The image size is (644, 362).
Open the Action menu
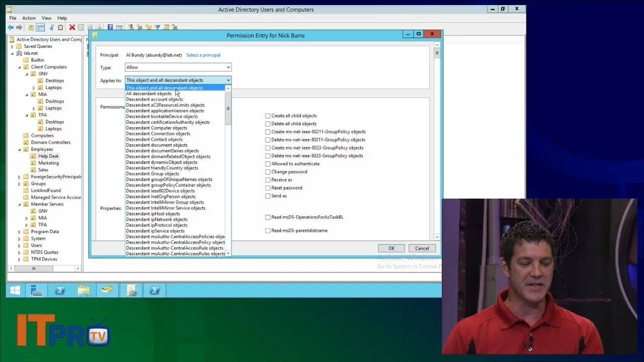[29, 18]
